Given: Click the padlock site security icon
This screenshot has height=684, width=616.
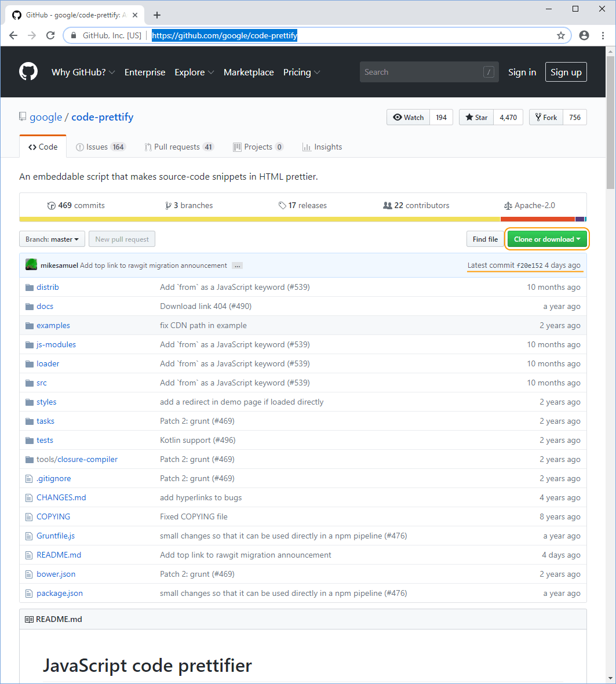Looking at the screenshot, I should (74, 35).
